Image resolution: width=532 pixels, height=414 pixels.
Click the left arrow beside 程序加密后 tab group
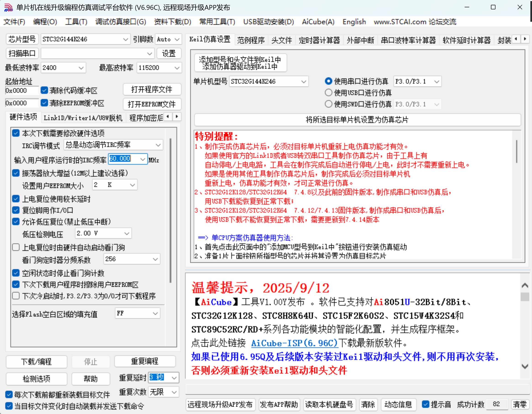pyautogui.click(x=168, y=117)
